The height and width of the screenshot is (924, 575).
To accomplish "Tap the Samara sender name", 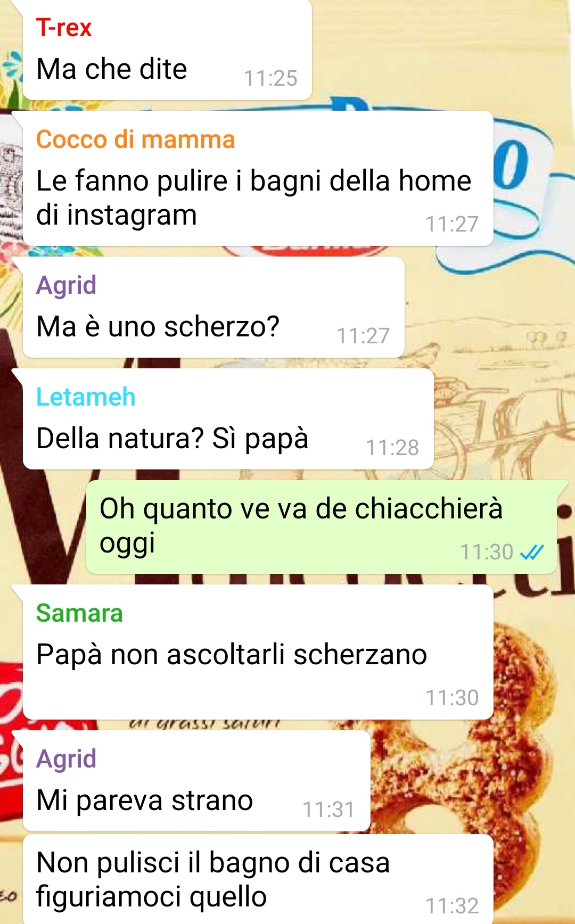I will pyautogui.click(x=79, y=613).
